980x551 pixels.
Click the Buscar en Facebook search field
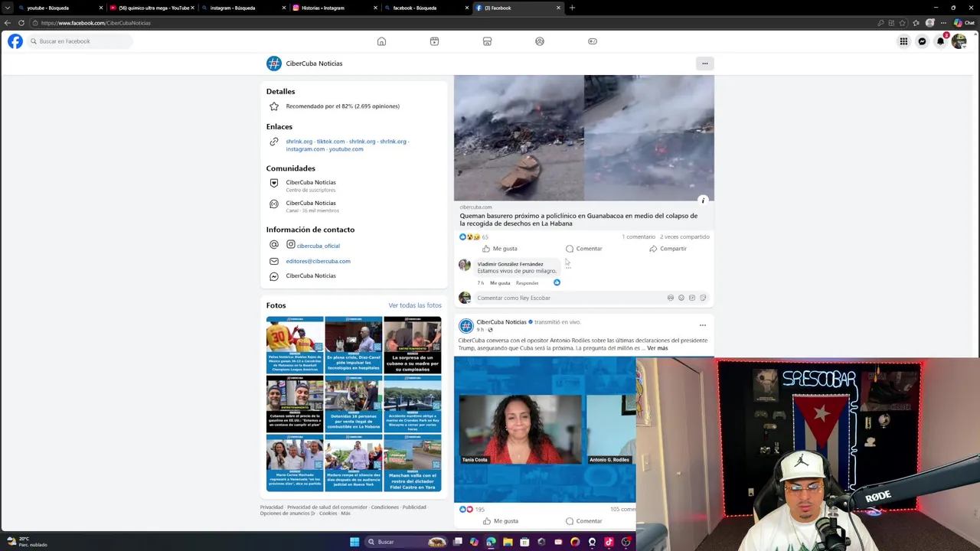[79, 41]
